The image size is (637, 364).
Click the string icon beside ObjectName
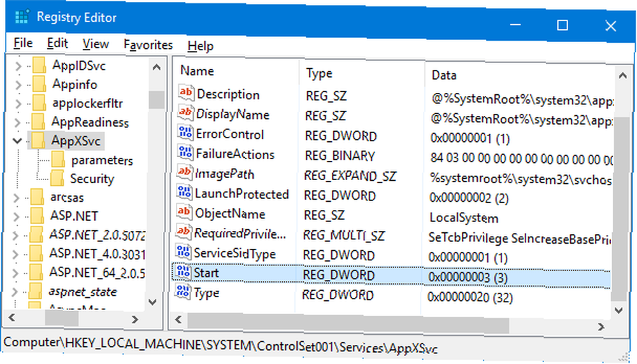pos(183,213)
